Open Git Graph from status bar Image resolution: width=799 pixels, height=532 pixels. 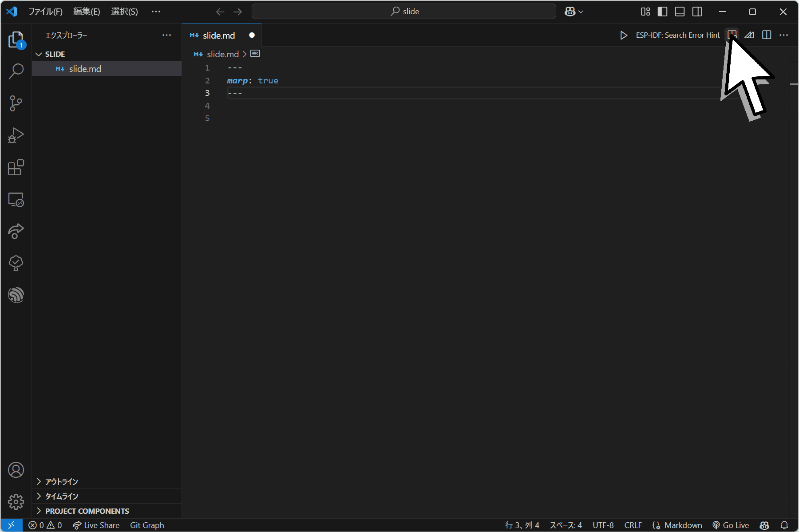[x=147, y=525]
